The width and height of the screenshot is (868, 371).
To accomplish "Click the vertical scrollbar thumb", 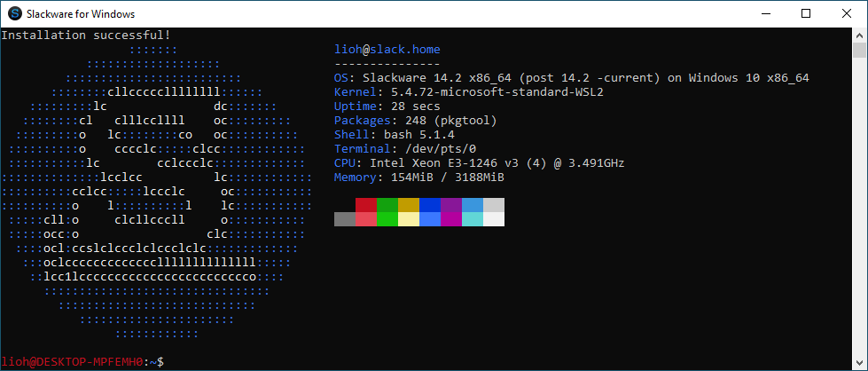I will click(859, 50).
